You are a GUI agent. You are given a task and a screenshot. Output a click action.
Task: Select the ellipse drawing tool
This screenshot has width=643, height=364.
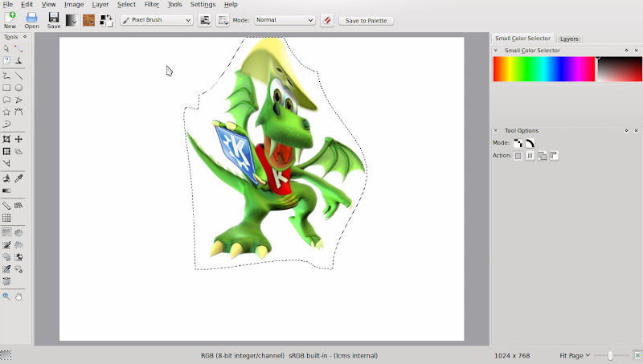(18, 88)
